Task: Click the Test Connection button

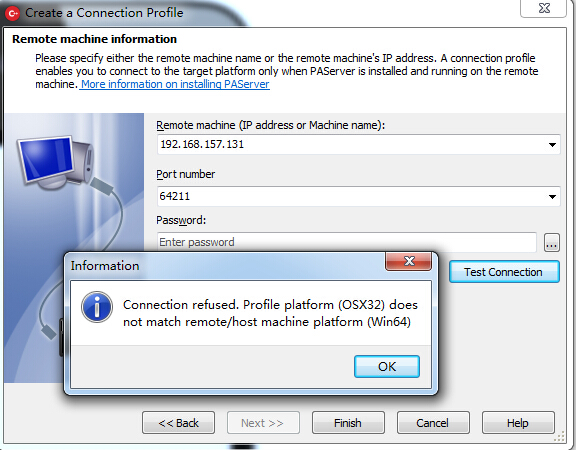Action: pos(504,272)
